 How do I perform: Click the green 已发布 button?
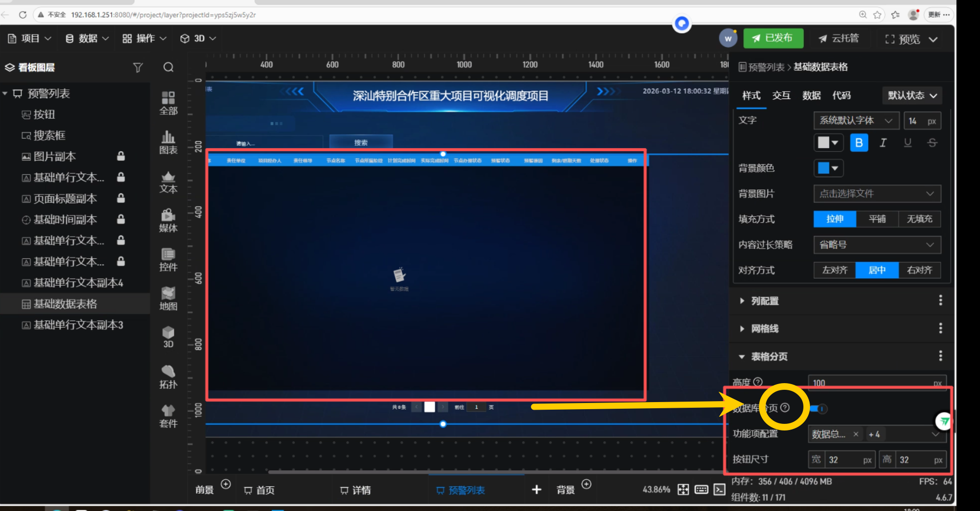click(773, 38)
